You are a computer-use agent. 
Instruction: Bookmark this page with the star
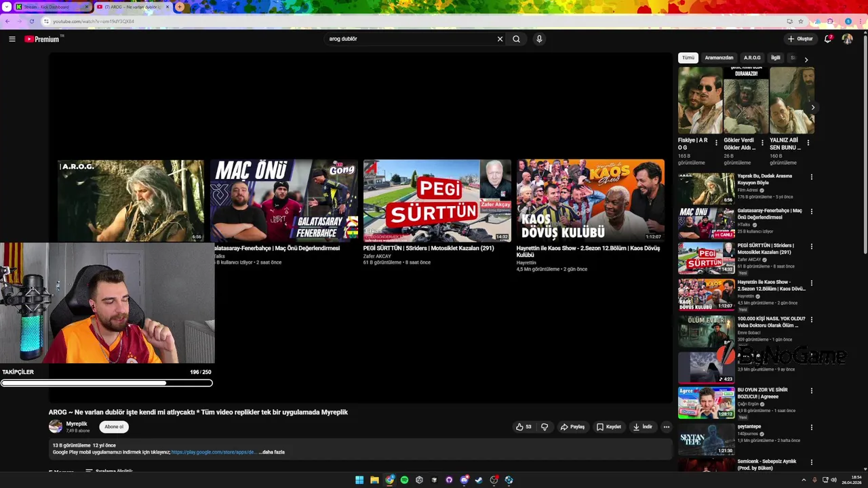coord(801,21)
